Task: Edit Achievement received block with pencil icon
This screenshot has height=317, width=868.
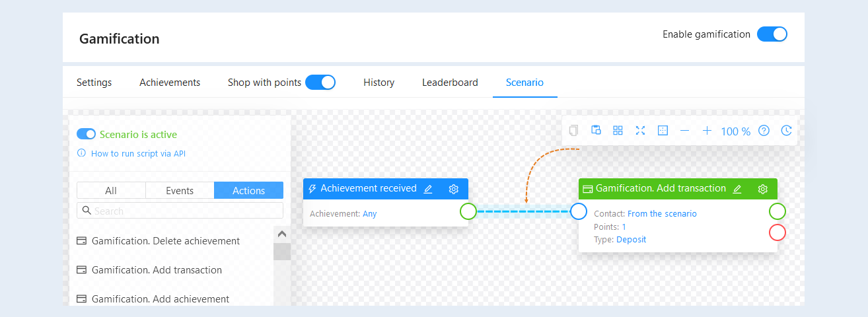Action: tap(428, 189)
